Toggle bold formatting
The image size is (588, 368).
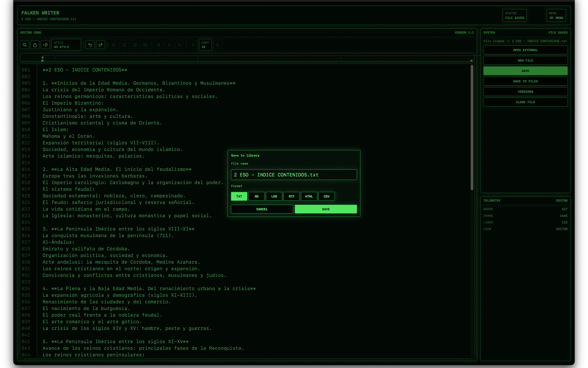[159, 45]
